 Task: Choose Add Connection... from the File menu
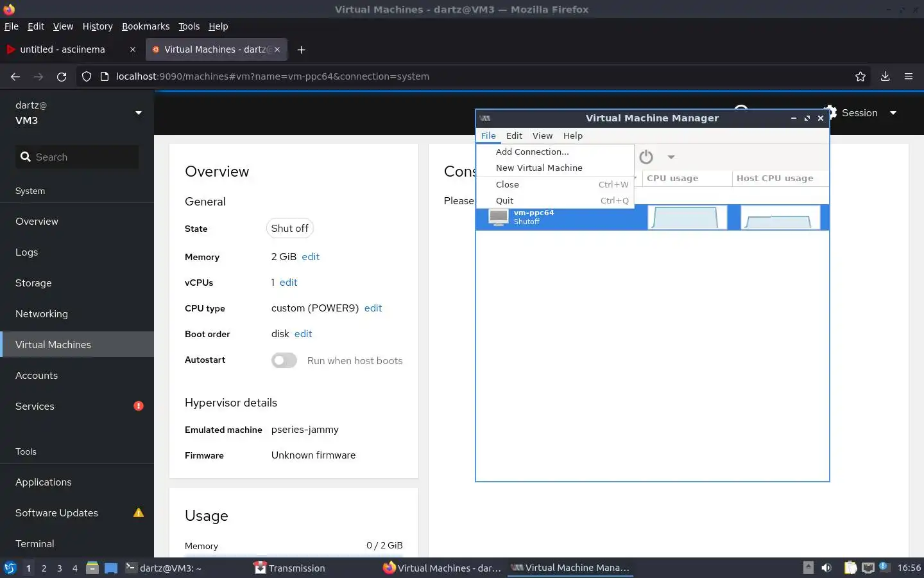pyautogui.click(x=555, y=152)
